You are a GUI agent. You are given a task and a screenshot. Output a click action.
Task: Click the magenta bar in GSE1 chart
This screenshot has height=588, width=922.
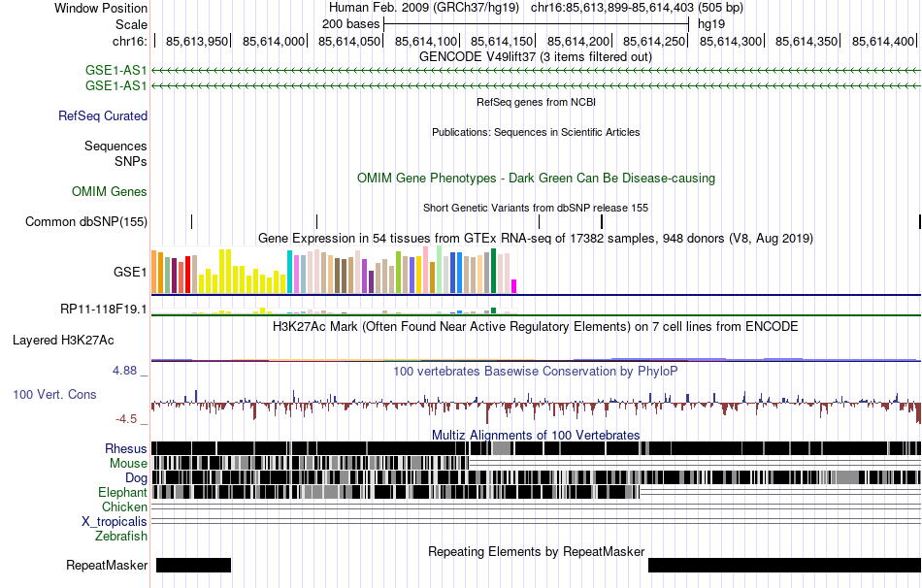coord(514,286)
